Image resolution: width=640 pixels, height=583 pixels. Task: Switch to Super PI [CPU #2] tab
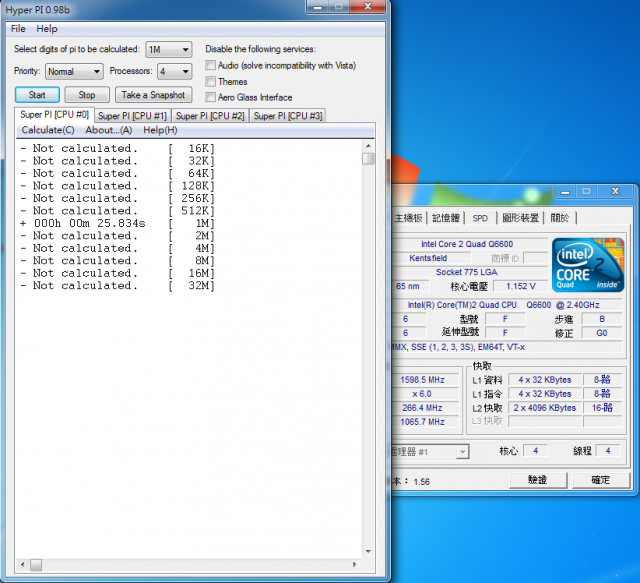(210, 116)
